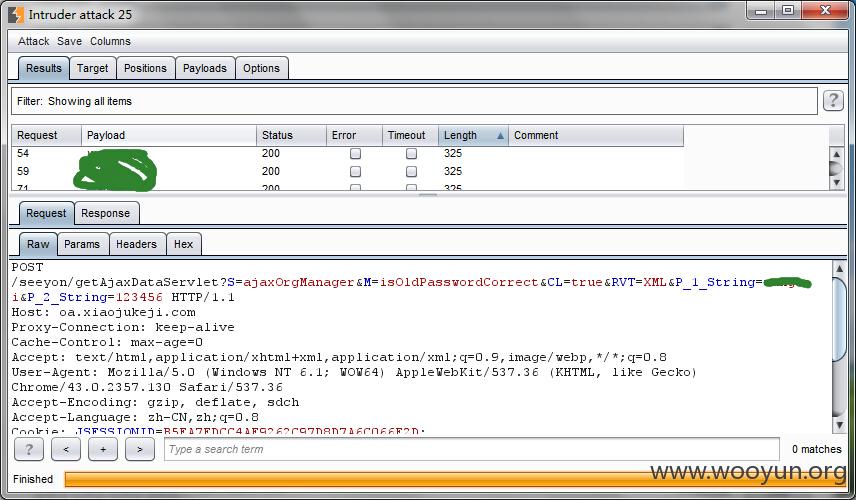
Task: Click the Filter: Showing all items bar
Action: 414,101
